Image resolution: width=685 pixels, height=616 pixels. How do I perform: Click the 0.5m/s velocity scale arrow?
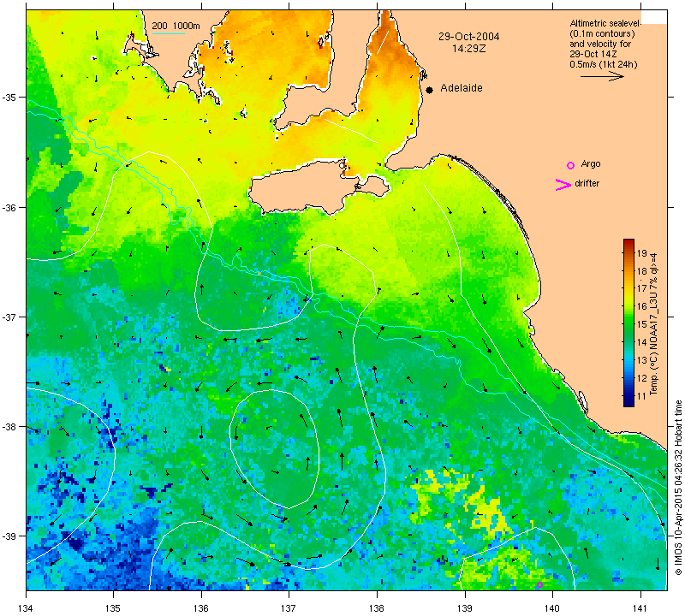tap(602, 76)
